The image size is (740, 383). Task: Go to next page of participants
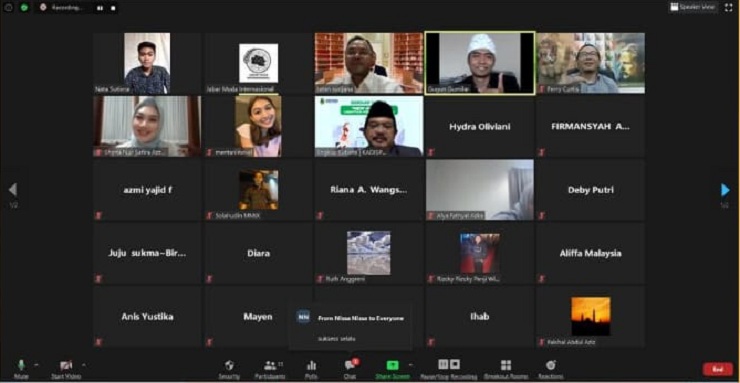tap(725, 190)
